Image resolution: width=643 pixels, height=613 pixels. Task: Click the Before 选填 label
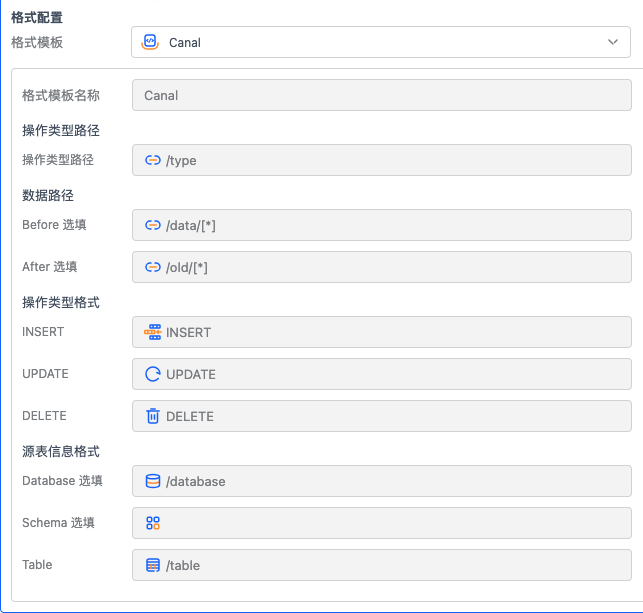click(x=54, y=225)
